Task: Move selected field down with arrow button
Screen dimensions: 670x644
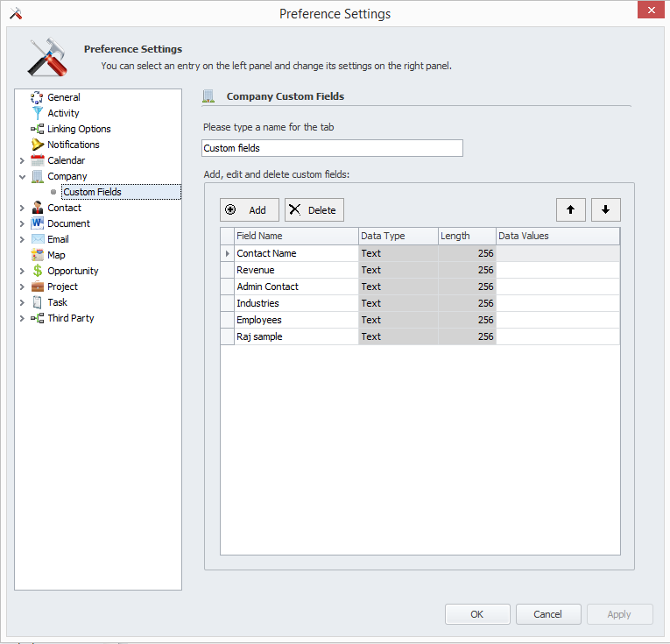Action: point(605,209)
